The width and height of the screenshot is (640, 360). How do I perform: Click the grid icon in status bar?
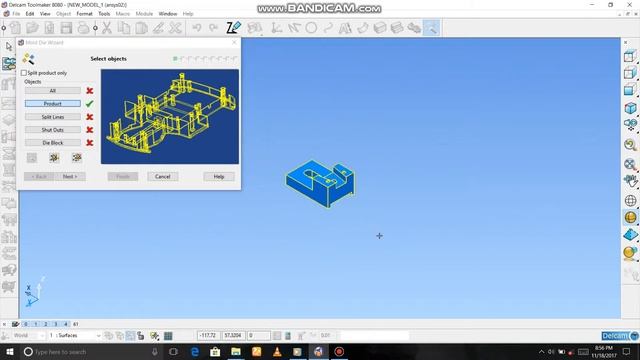(x=168, y=336)
